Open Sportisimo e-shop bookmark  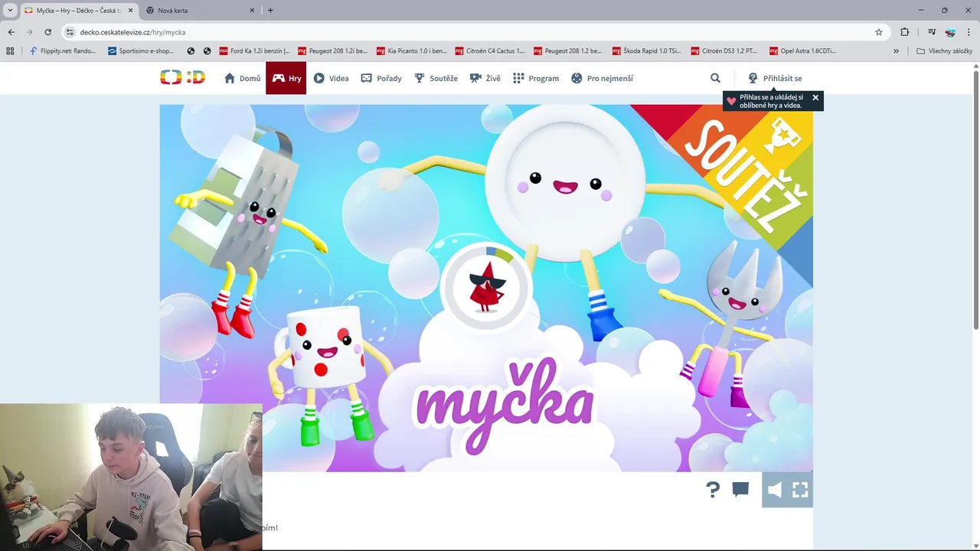point(142,51)
